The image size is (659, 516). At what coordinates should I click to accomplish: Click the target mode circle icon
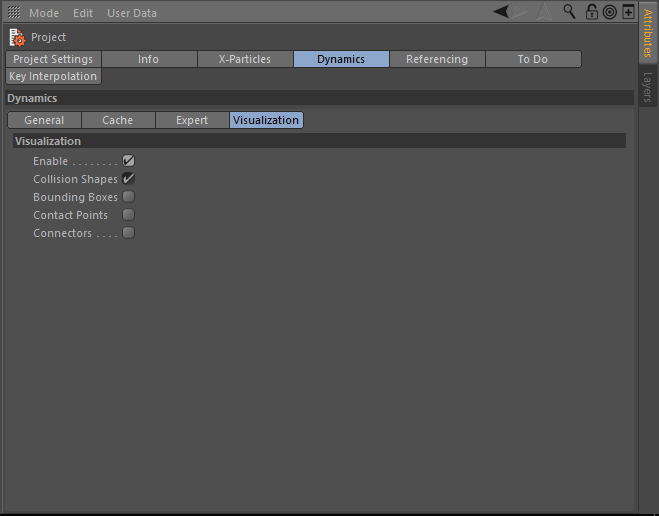(609, 12)
